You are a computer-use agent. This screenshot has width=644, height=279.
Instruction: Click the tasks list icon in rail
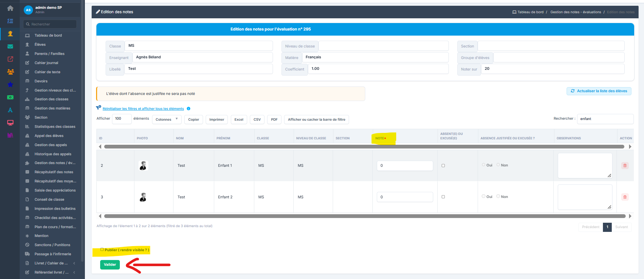click(x=10, y=21)
